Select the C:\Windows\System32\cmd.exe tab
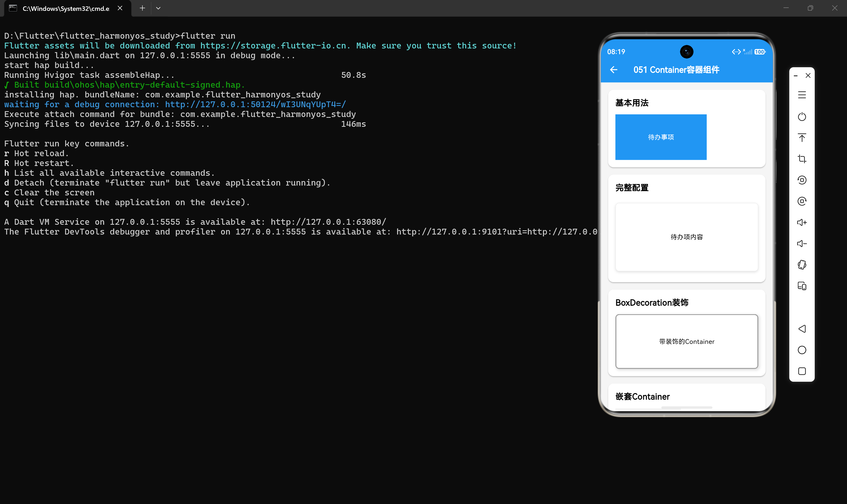847x504 pixels. coord(67,8)
